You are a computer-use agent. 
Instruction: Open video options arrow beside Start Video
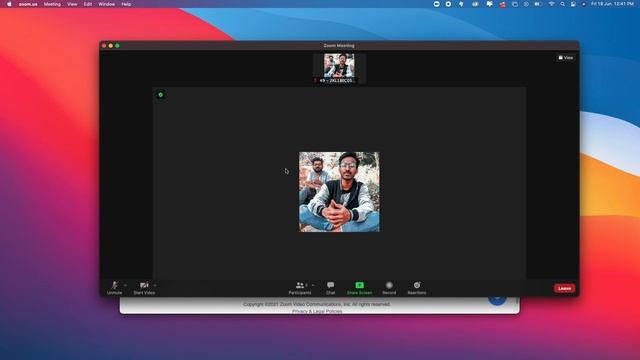coord(156,285)
